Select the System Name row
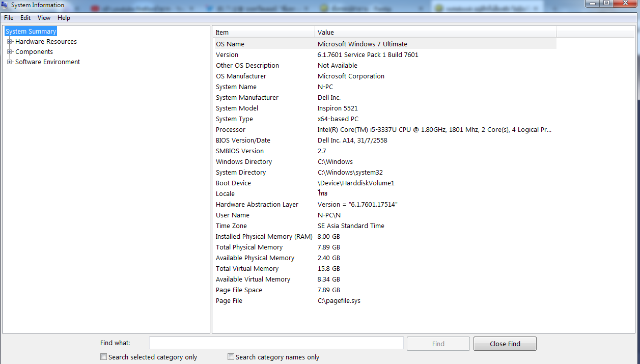The width and height of the screenshot is (640, 364). click(384, 87)
